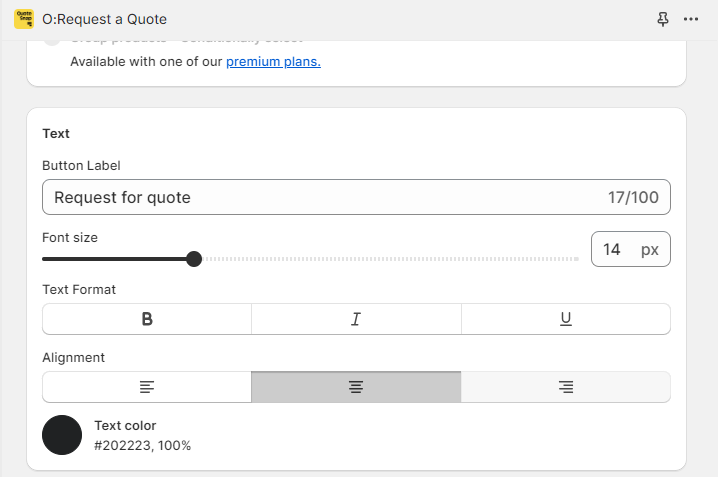Screen dimensions: 718x477
Task: Select center alignment
Action: pos(356,387)
